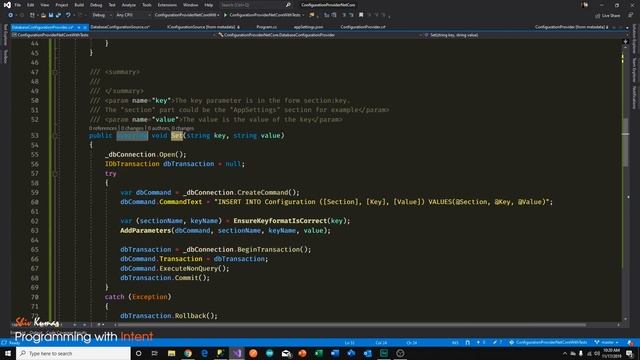This screenshot has width=640, height=360.
Task: Switch to appSettings.json tab
Action: click(x=309, y=27)
